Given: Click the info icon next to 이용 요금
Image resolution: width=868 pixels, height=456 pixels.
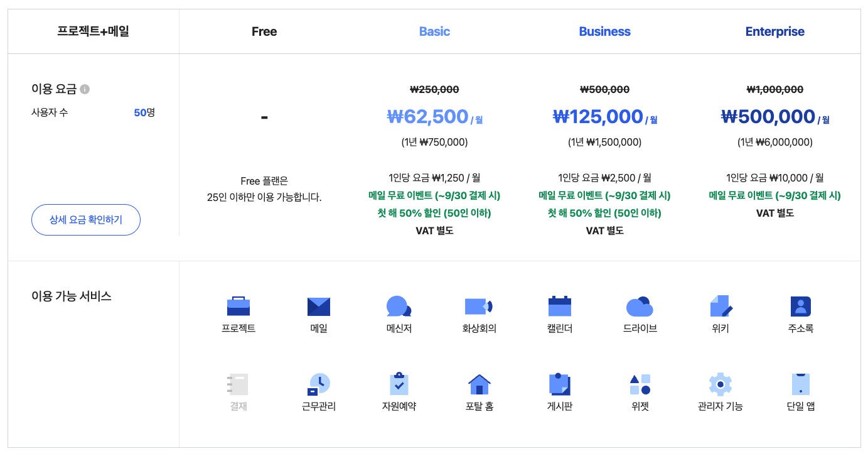Looking at the screenshot, I should click(x=85, y=89).
